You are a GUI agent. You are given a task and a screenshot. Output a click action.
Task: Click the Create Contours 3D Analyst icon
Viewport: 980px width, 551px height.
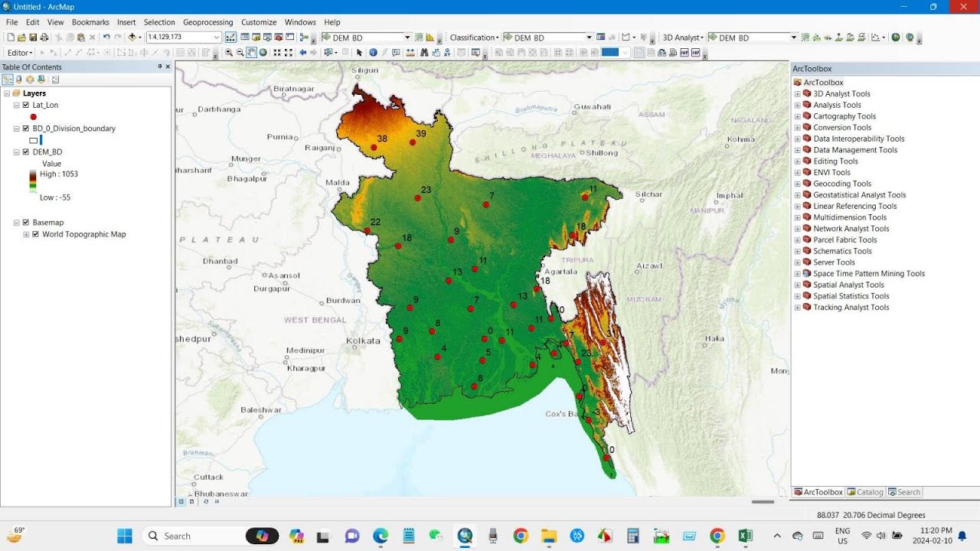pyautogui.click(x=805, y=37)
